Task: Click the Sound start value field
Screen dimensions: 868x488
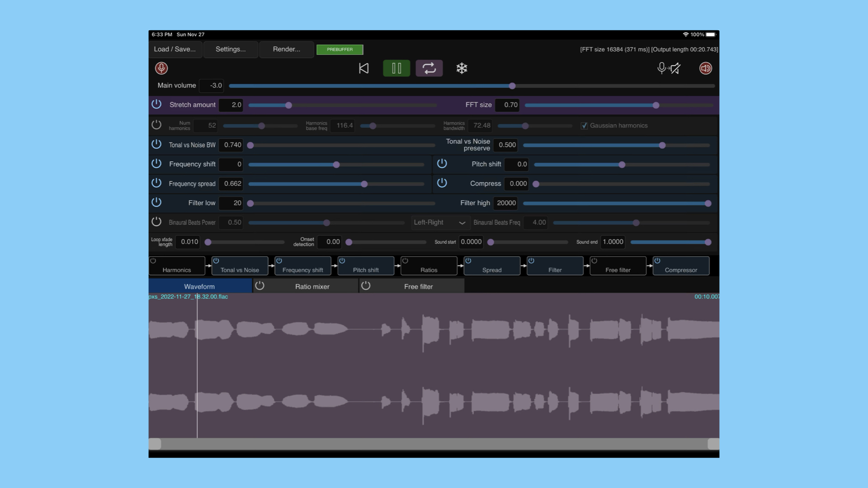Action: (x=471, y=242)
